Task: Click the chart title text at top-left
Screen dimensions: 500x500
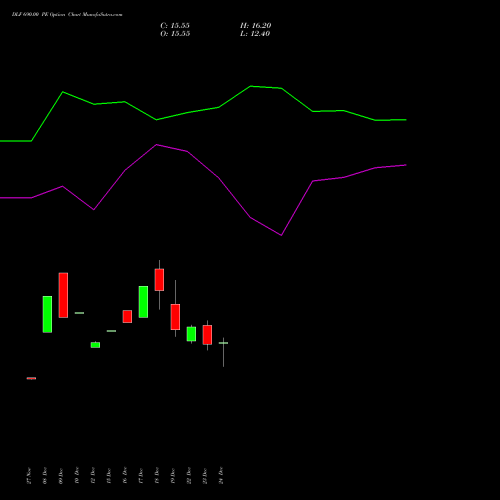Action: click(67, 15)
